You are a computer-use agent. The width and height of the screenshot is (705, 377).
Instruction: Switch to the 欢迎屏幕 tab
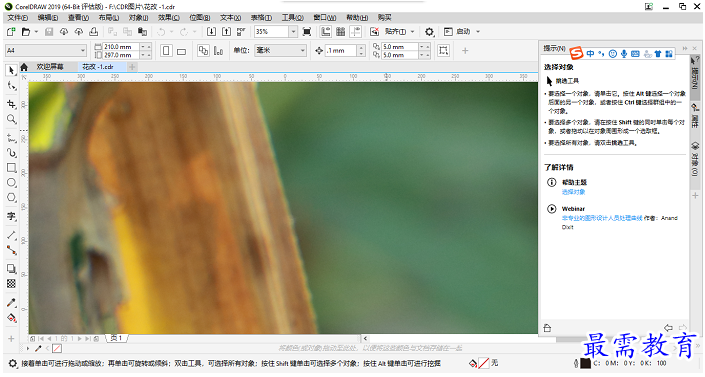point(50,67)
